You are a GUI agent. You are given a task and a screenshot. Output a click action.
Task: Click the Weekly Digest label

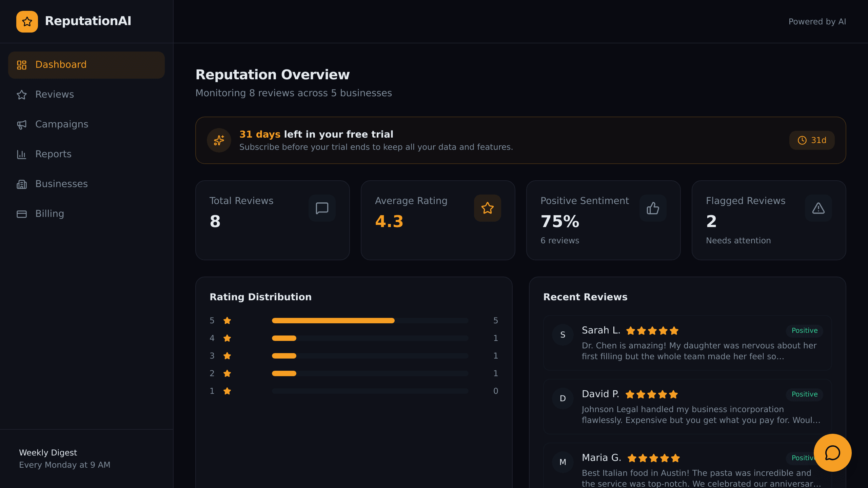(48, 453)
